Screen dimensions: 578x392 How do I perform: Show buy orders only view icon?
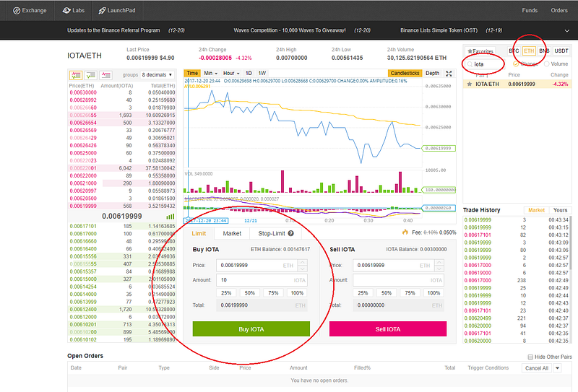click(x=91, y=75)
